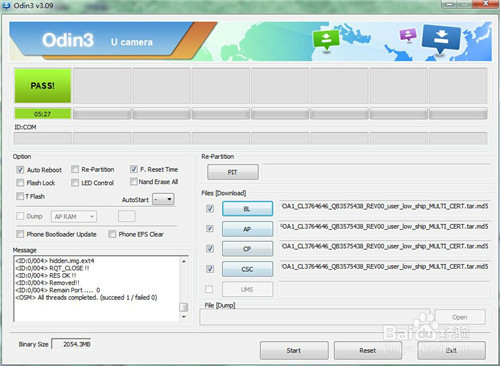Click the CP file button
This screenshot has width=500, height=366.
(x=247, y=249)
